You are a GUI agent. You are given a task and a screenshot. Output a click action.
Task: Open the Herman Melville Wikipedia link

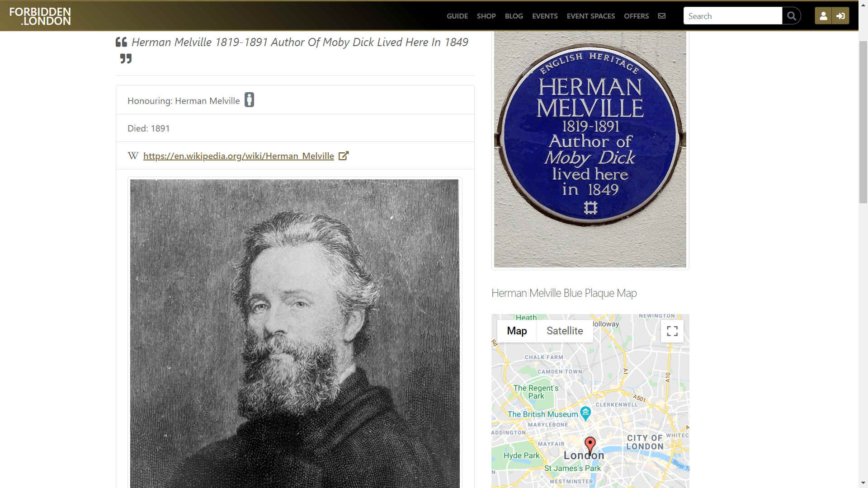(239, 156)
